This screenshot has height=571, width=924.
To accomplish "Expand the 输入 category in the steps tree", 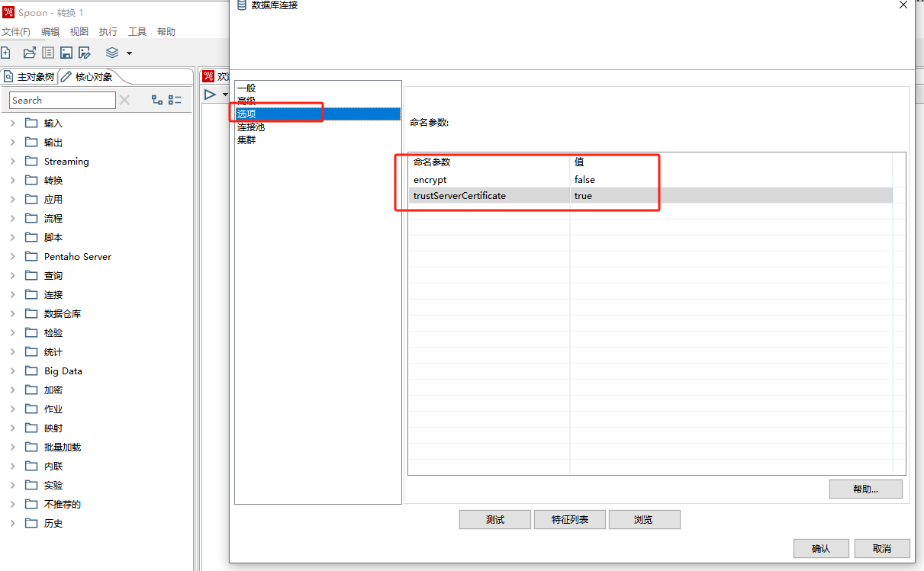I will (12, 123).
